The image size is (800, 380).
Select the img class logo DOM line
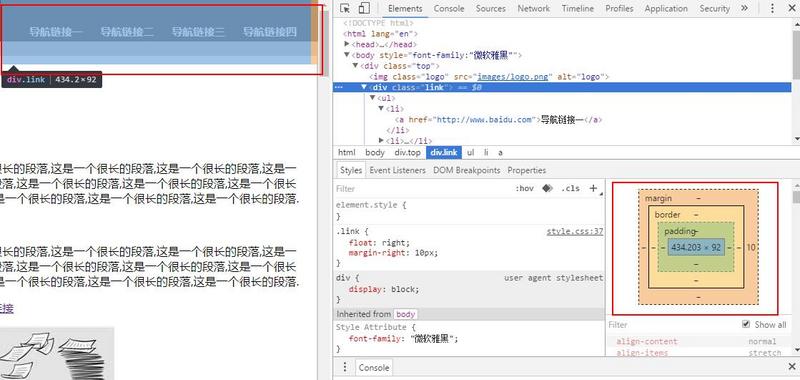(x=489, y=77)
